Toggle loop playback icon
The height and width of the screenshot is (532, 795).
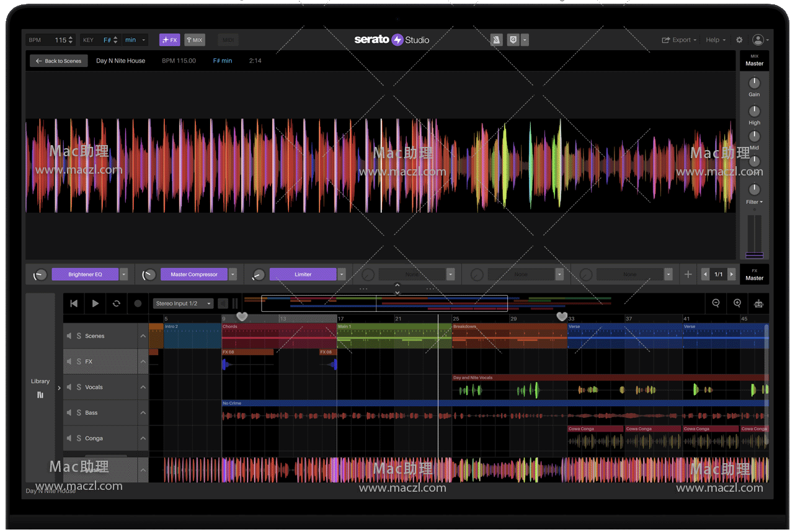(116, 304)
